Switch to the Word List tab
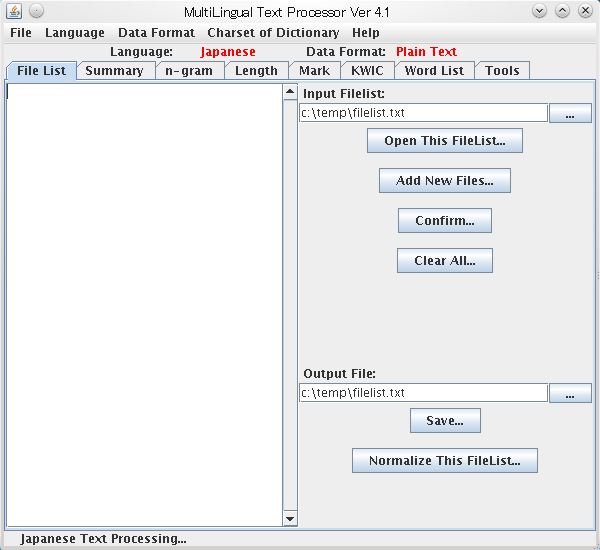Viewport: 600px width, 550px height. [434, 70]
